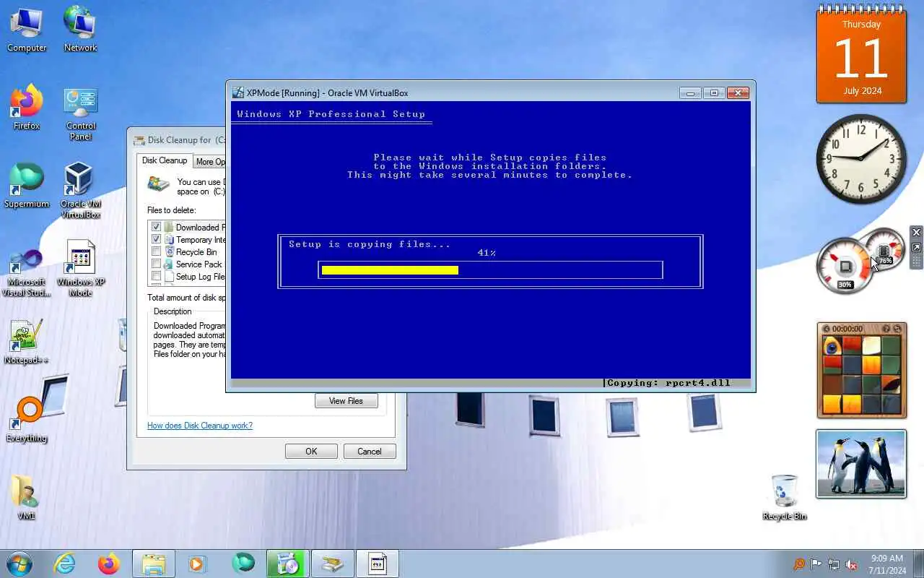Select the Recycle Bin desktop icon
This screenshot has width=924, height=578.
point(785,497)
